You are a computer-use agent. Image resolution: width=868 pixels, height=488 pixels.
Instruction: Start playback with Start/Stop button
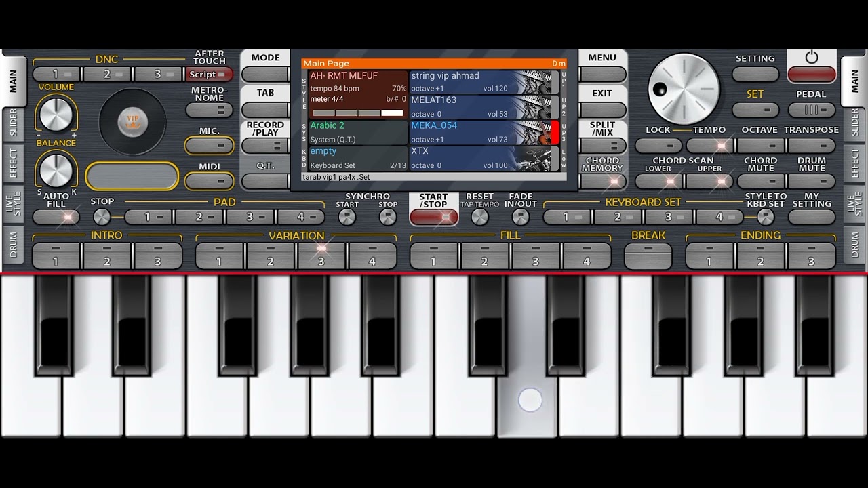[434, 217]
